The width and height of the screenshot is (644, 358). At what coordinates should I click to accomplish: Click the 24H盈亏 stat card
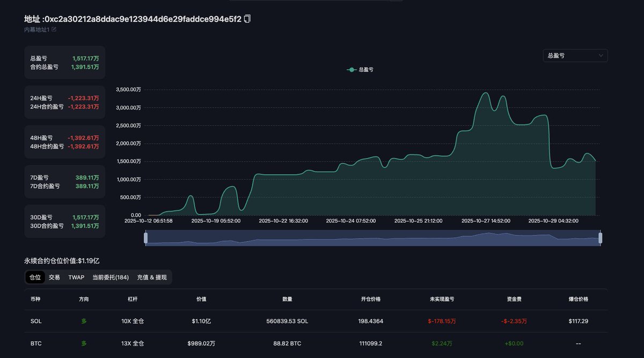pos(64,103)
